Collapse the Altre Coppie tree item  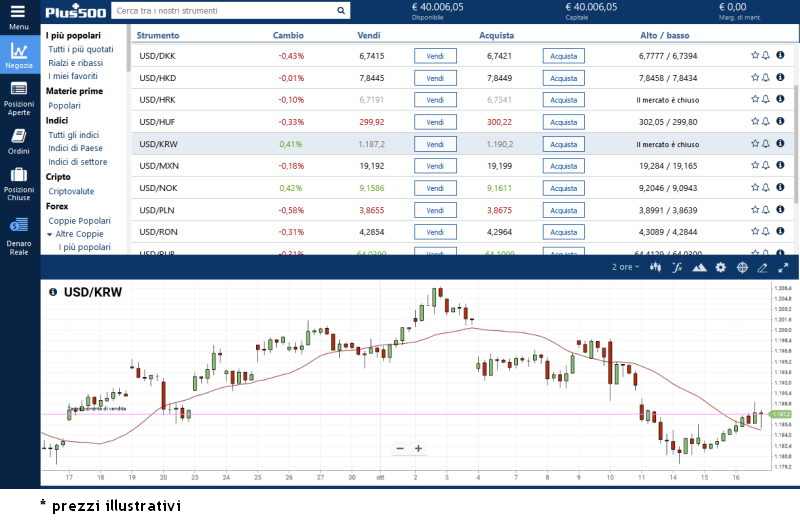(x=50, y=234)
